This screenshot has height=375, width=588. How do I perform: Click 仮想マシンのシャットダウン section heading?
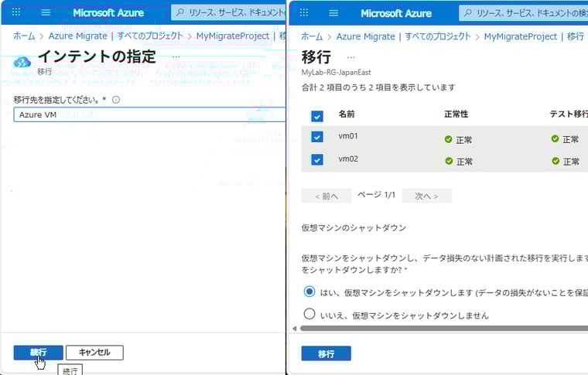point(354,228)
